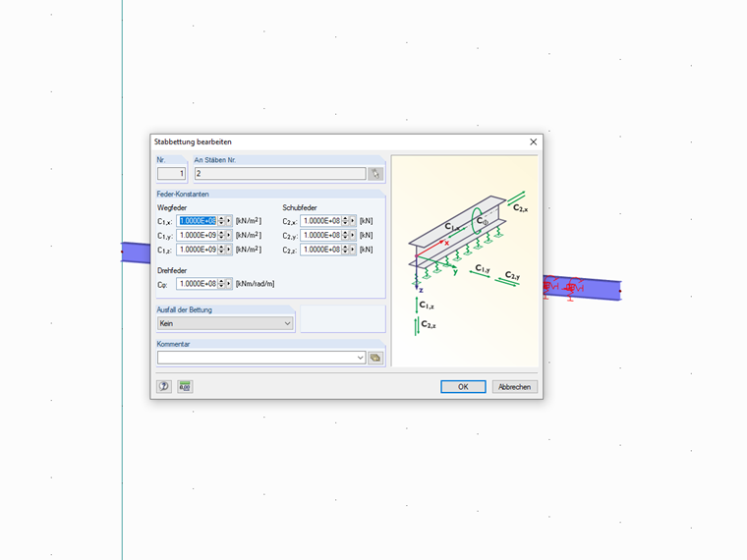Image resolution: width=747 pixels, height=560 pixels.
Task: Click the Nr. field showing 1
Action: pos(171,174)
